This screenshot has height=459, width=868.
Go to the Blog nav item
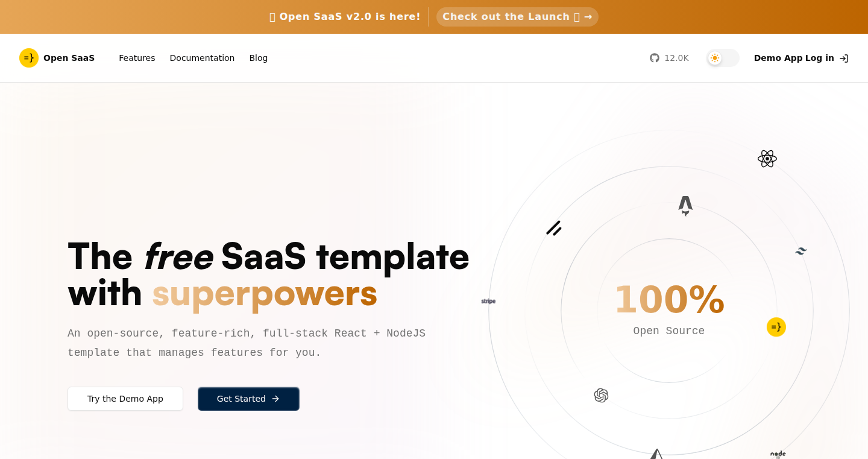coord(259,58)
